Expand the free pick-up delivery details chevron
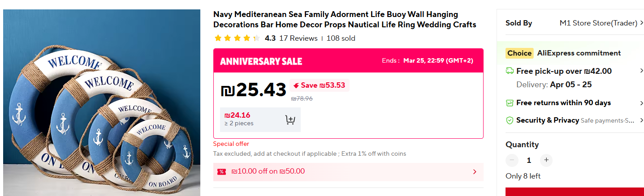 click(x=642, y=71)
